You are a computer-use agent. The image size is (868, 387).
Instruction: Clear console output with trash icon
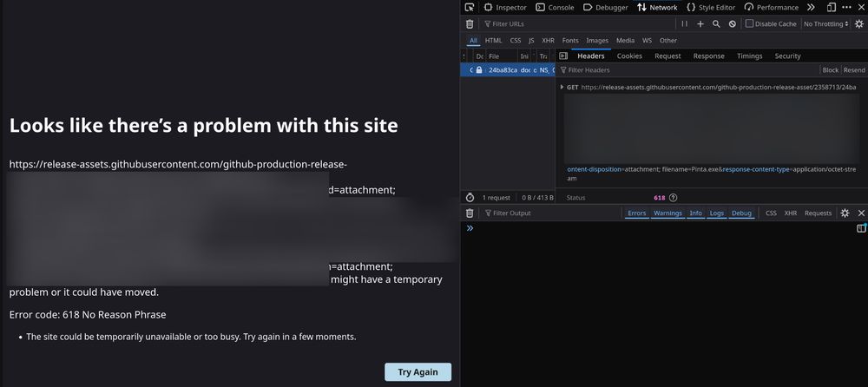pyautogui.click(x=470, y=213)
